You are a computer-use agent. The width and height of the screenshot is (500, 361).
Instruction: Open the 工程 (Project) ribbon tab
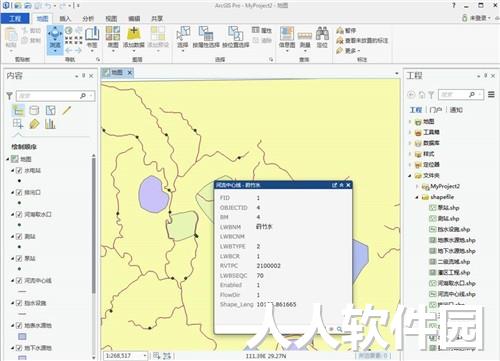tap(15, 18)
